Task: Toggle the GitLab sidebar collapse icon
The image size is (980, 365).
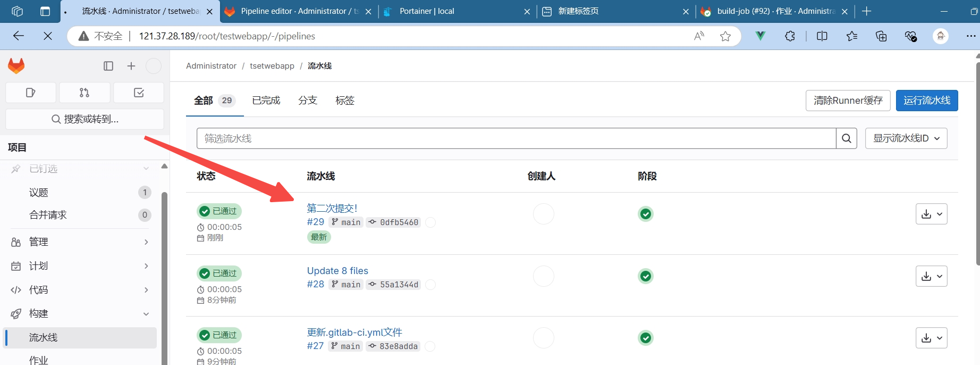Action: (108, 66)
